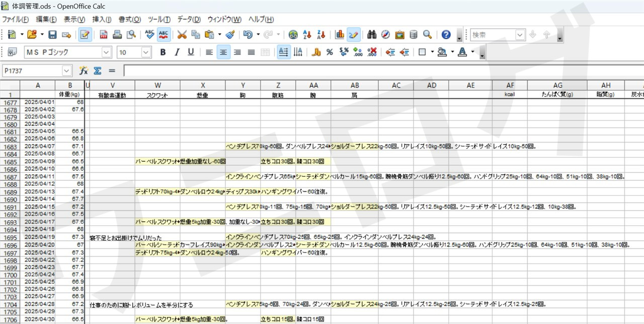Viewport: 644px width, 324px height.
Task: Open Undo history dropdown arrow
Action: click(x=258, y=35)
